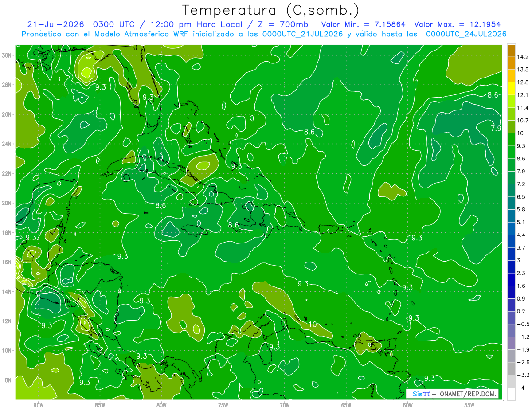This screenshot has height=411, width=532.
Task: Click valid-until time '0000UTC_24JUL2026'
Action: pyautogui.click(x=466, y=34)
